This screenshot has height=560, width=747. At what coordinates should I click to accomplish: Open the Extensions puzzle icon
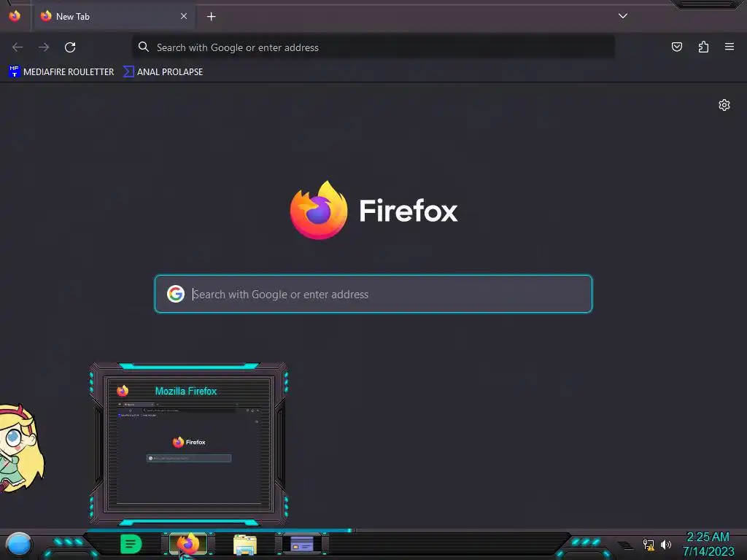pos(703,47)
